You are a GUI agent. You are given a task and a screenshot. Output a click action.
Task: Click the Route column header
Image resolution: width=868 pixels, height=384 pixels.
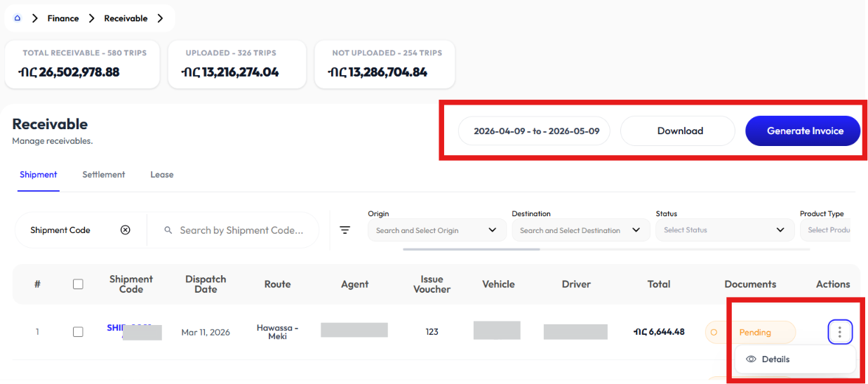coord(277,284)
